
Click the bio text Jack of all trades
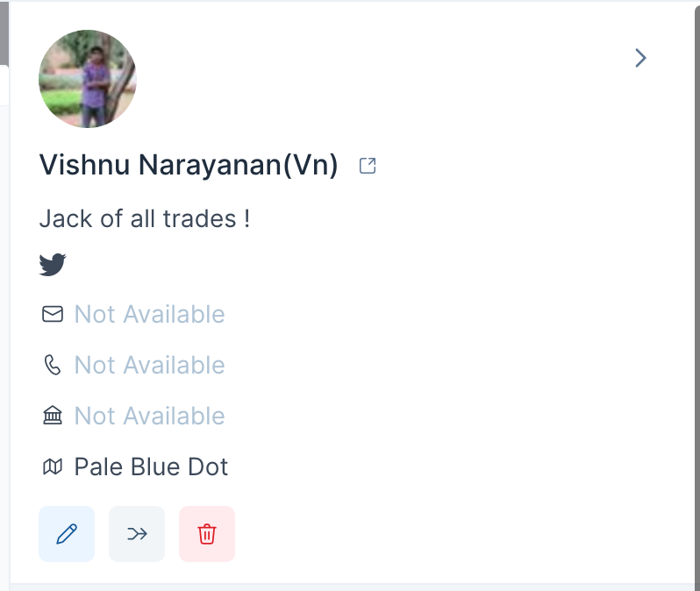point(145,218)
